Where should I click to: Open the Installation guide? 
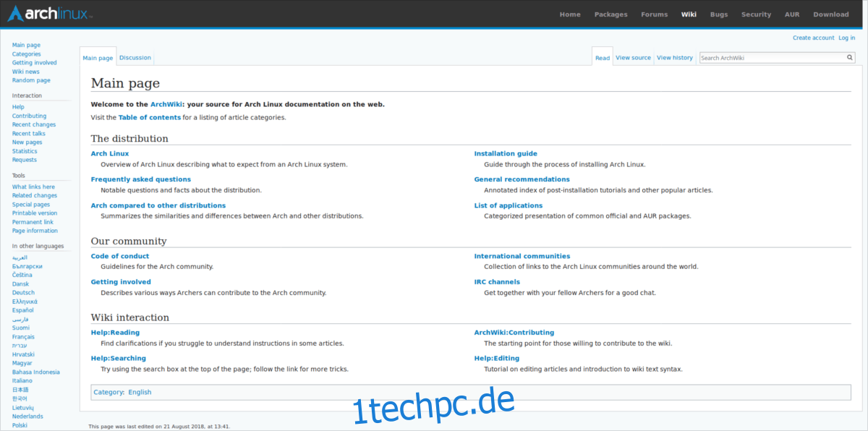[506, 153]
